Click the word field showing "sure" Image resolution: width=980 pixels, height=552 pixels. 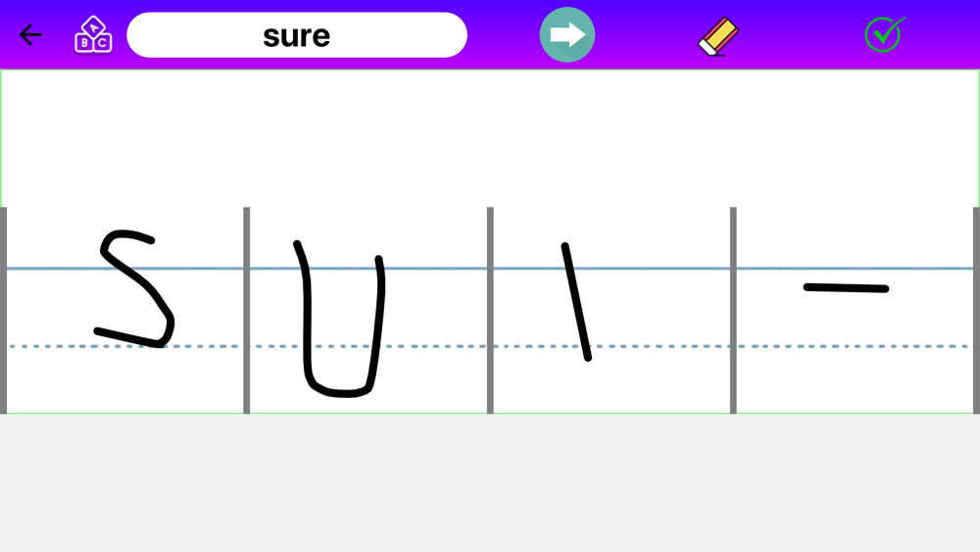pos(297,35)
